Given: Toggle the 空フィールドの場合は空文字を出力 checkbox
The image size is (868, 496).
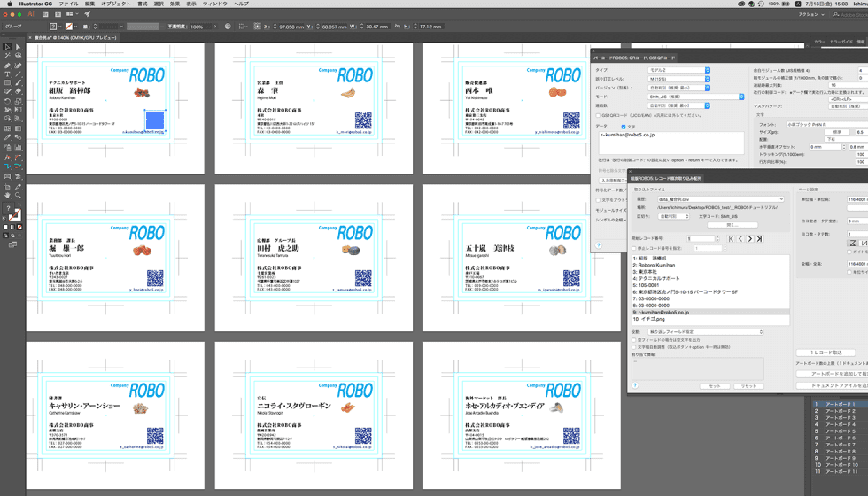Looking at the screenshot, I should (634, 340).
